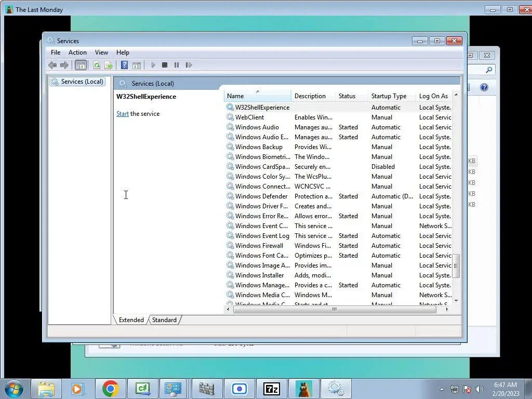Open the Windows Start button
The height and width of the screenshot is (399, 532).
click(x=14, y=389)
